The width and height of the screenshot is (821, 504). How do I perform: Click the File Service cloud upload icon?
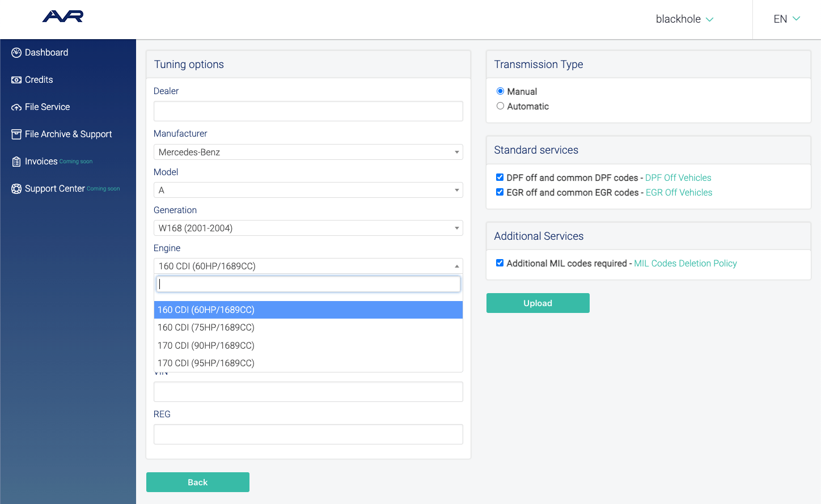16,107
